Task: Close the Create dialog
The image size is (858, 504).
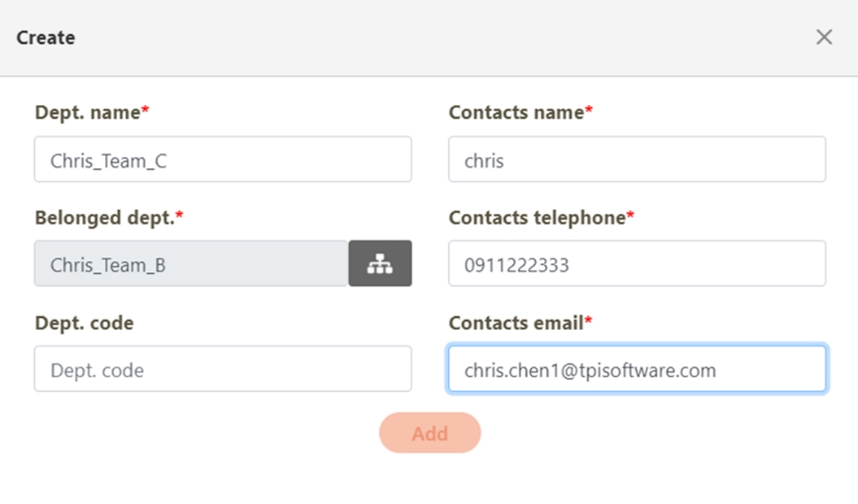Action: tap(823, 37)
